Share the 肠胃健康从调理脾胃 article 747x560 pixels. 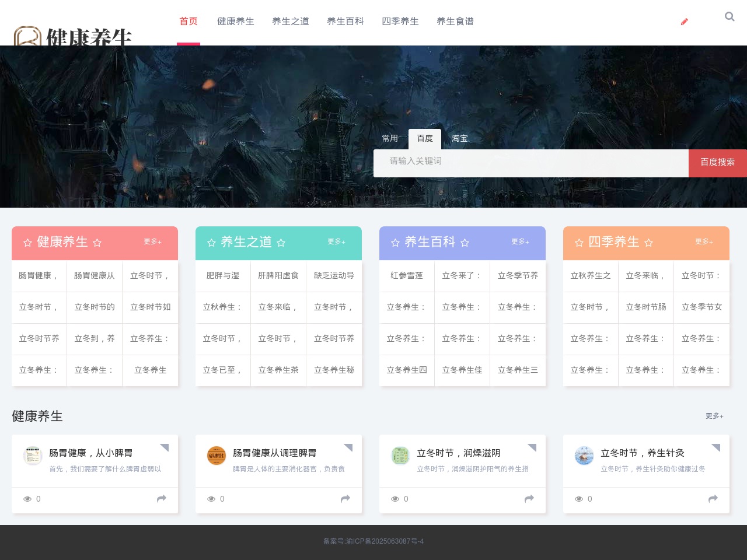(x=345, y=499)
